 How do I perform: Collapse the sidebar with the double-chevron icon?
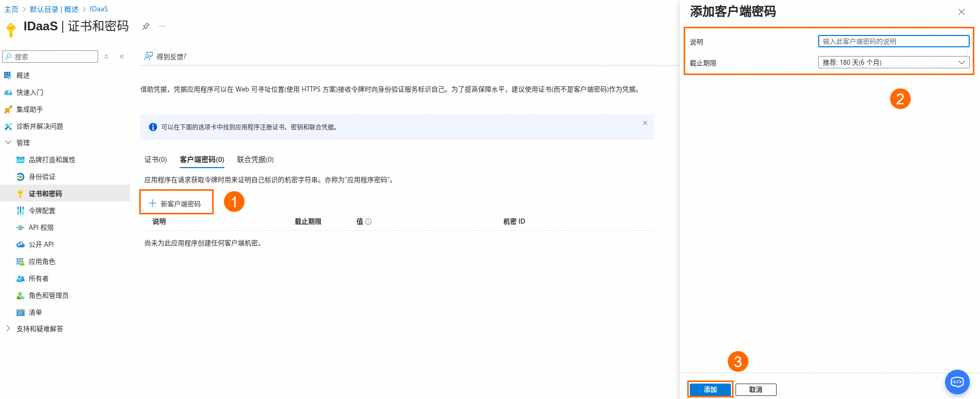122,57
